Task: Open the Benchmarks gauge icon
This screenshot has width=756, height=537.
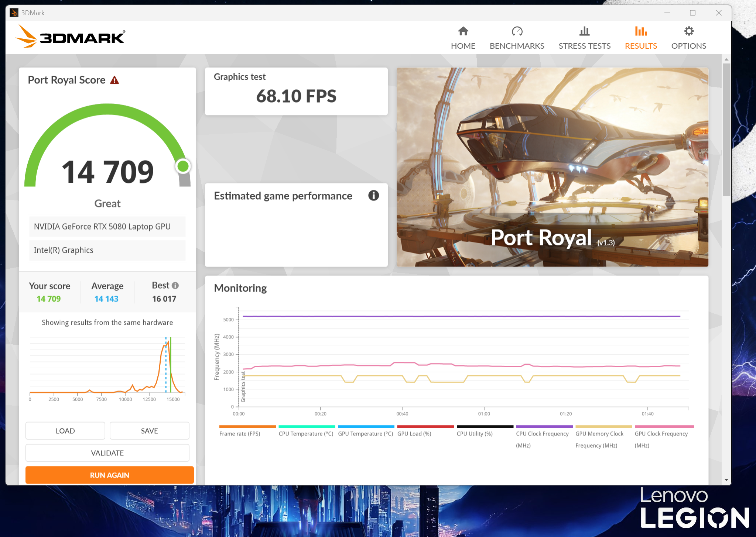Action: pos(517,31)
